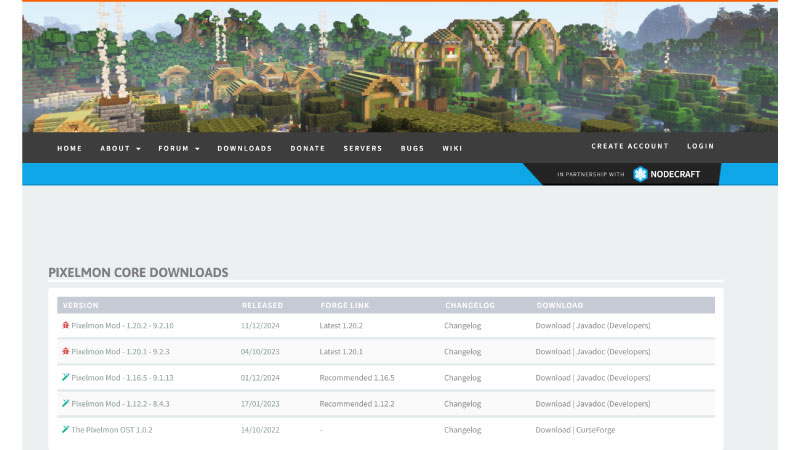The image size is (800, 450).
Task: Download Pixelmon Mod 1.20.2 - 9.2.10
Action: point(553,326)
